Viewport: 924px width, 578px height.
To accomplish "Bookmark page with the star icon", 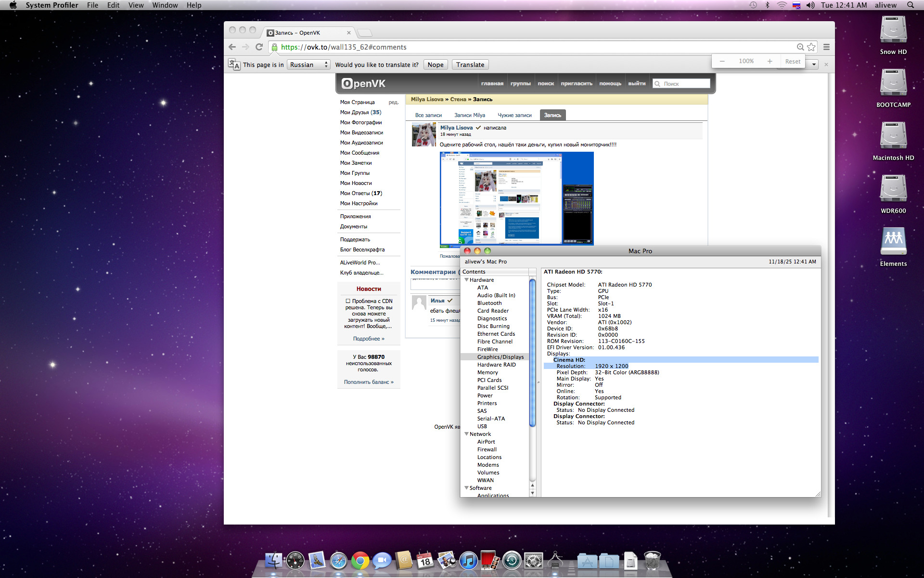I will click(x=811, y=47).
